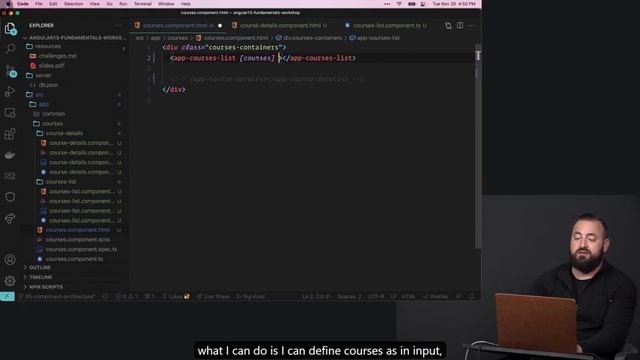Open the Run and Debug view
The height and width of the screenshot is (360, 640).
coord(10,91)
